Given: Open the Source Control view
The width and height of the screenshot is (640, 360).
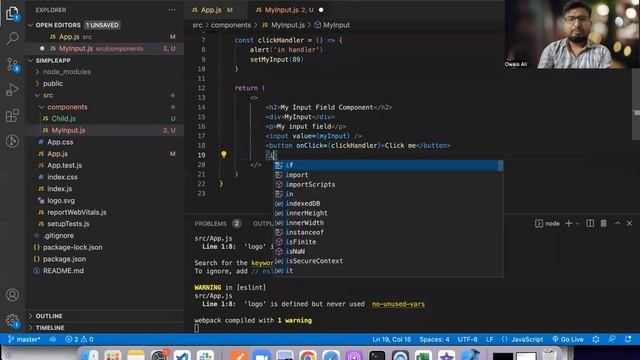Looking at the screenshot, I should 12,64.
